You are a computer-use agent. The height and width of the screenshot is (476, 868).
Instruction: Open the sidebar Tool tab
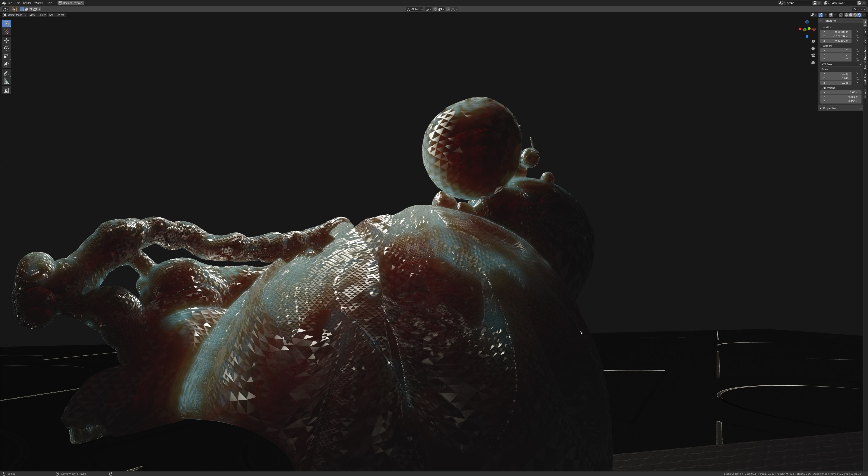point(865,31)
